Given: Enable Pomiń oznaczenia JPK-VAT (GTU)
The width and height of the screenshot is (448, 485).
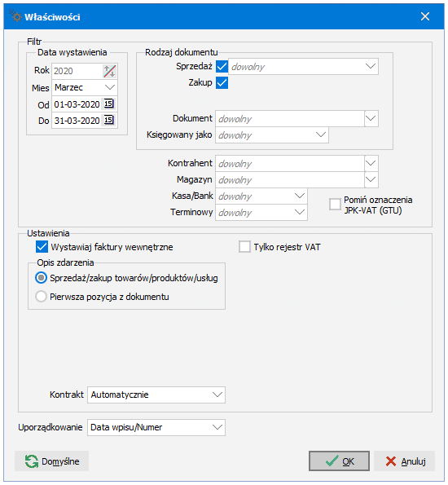Looking at the screenshot, I should coord(335,205).
